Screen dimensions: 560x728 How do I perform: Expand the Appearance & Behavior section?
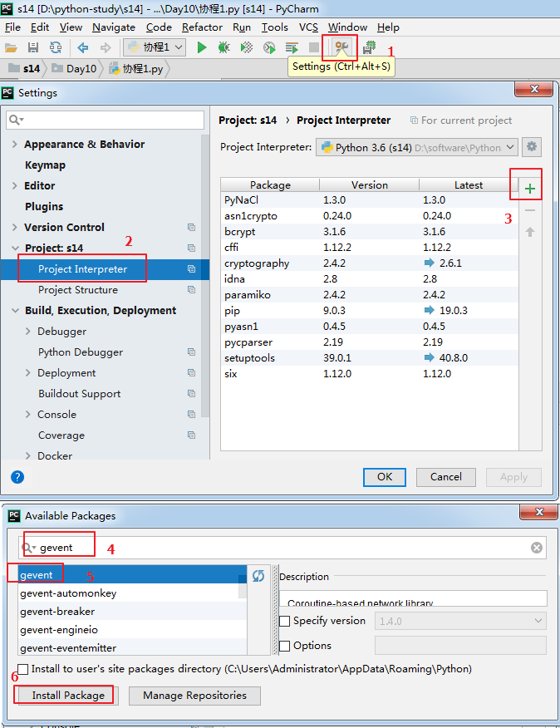point(15,145)
